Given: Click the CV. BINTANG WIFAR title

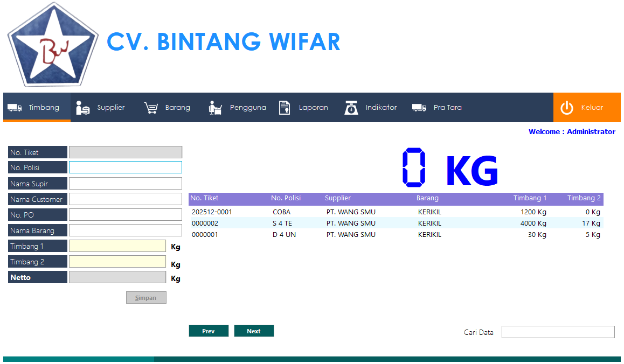Looking at the screenshot, I should [x=223, y=42].
